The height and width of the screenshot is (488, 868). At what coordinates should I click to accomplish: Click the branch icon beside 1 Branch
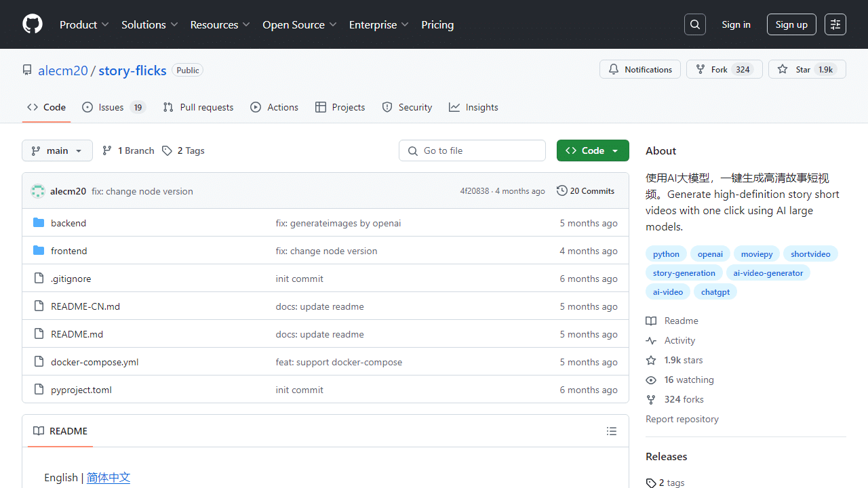[x=107, y=150]
